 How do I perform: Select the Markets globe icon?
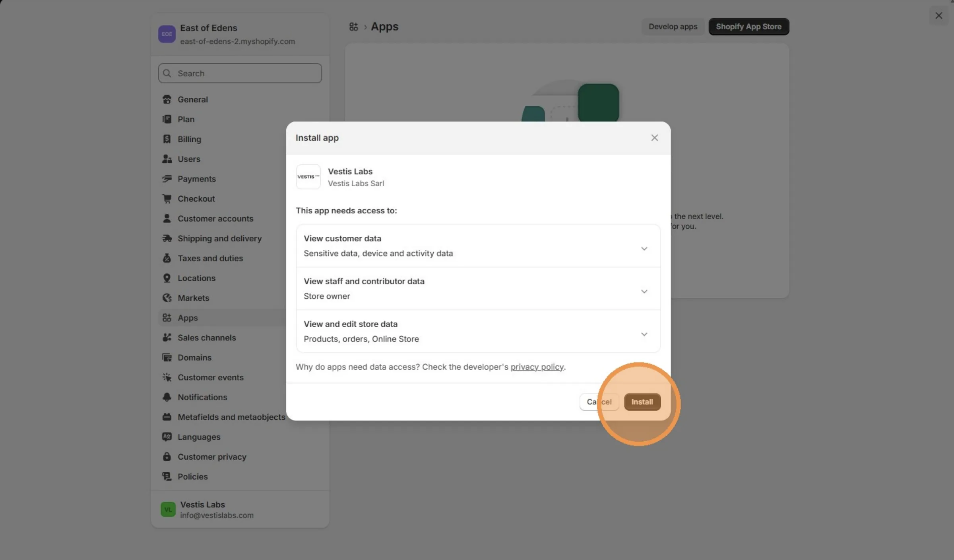click(x=167, y=298)
